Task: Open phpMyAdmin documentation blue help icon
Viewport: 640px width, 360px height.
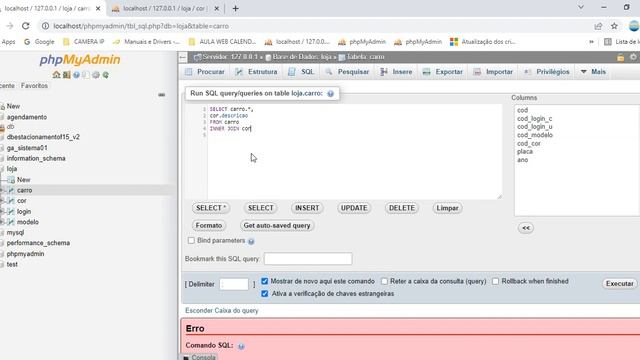Action: (x=76, y=75)
